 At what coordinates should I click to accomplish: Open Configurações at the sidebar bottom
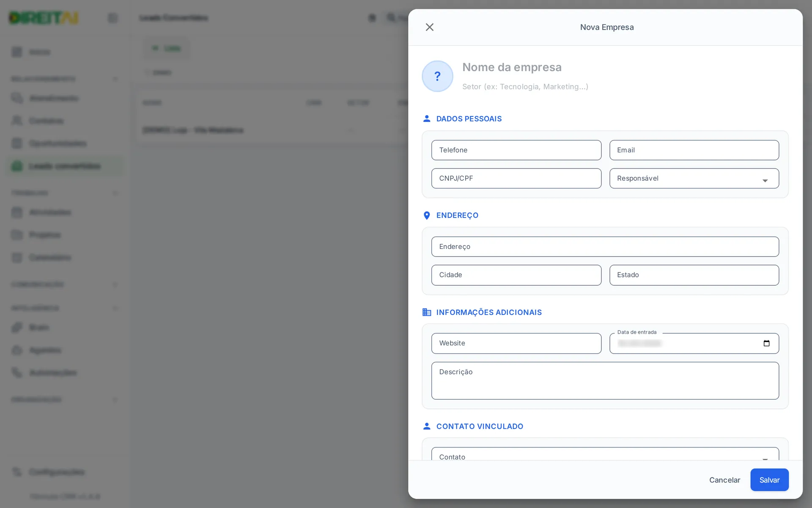pyautogui.click(x=64, y=472)
